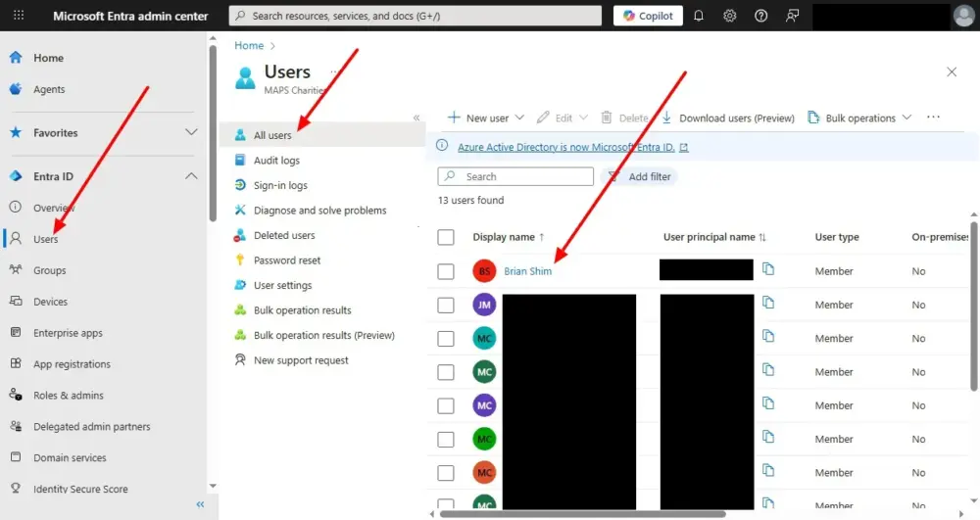Image resolution: width=980 pixels, height=520 pixels.
Task: Focus the search resources, services, and docs field
Action: tap(415, 16)
